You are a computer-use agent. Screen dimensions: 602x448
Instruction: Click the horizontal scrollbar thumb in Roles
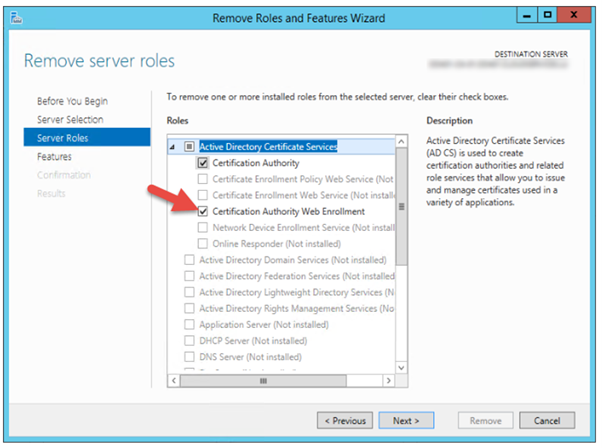(263, 381)
